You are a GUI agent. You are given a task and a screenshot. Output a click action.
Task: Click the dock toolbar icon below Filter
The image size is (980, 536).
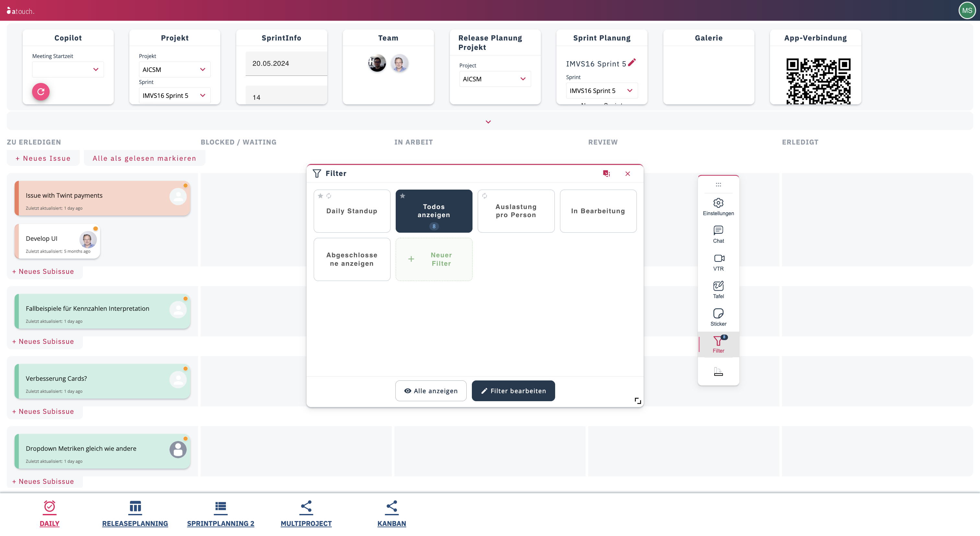coord(718,372)
